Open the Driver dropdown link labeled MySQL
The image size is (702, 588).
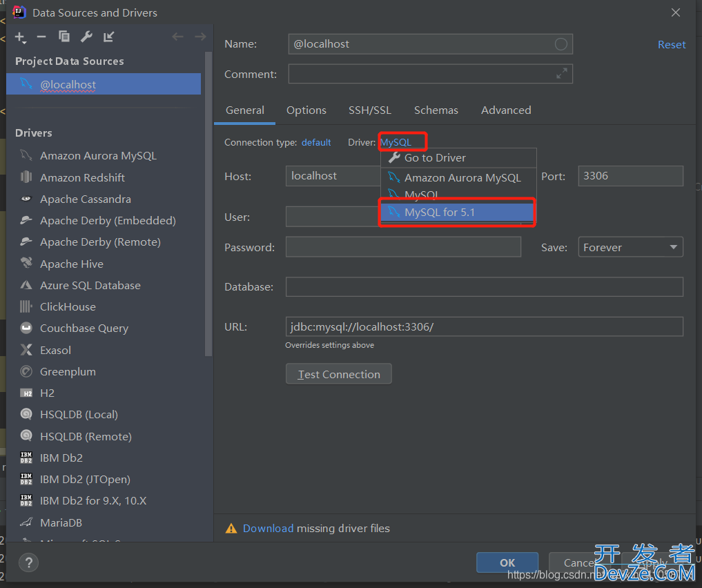pos(396,142)
